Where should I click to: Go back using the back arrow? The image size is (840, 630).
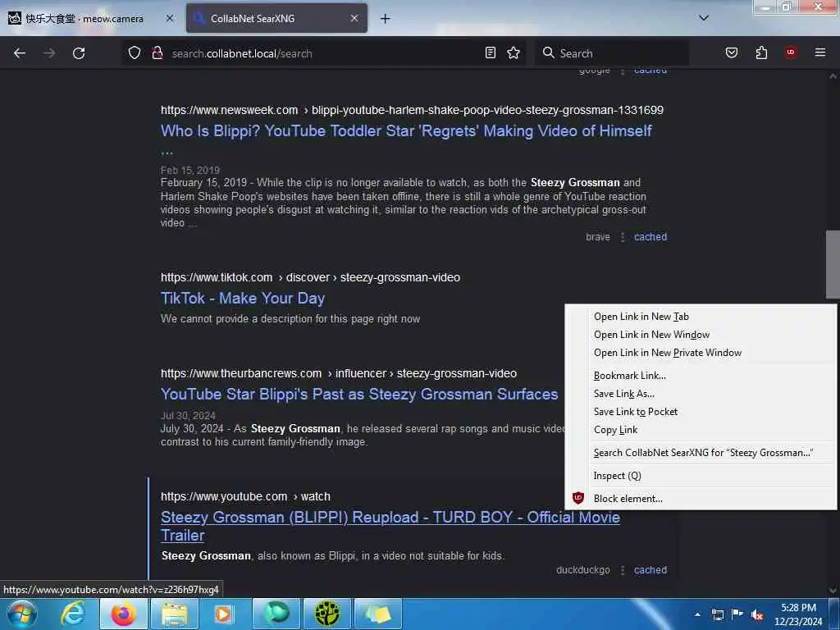[20, 53]
